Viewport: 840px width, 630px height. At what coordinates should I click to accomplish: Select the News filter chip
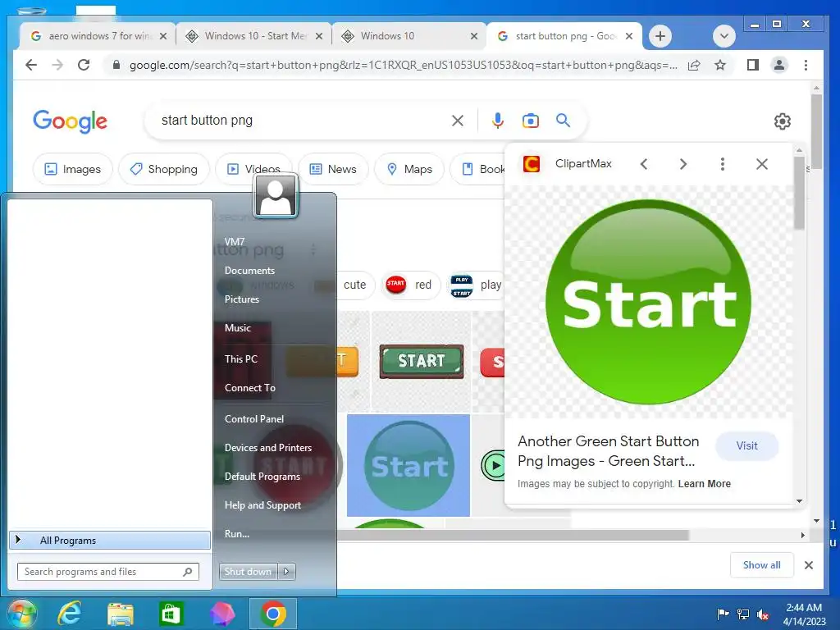pyautogui.click(x=333, y=169)
